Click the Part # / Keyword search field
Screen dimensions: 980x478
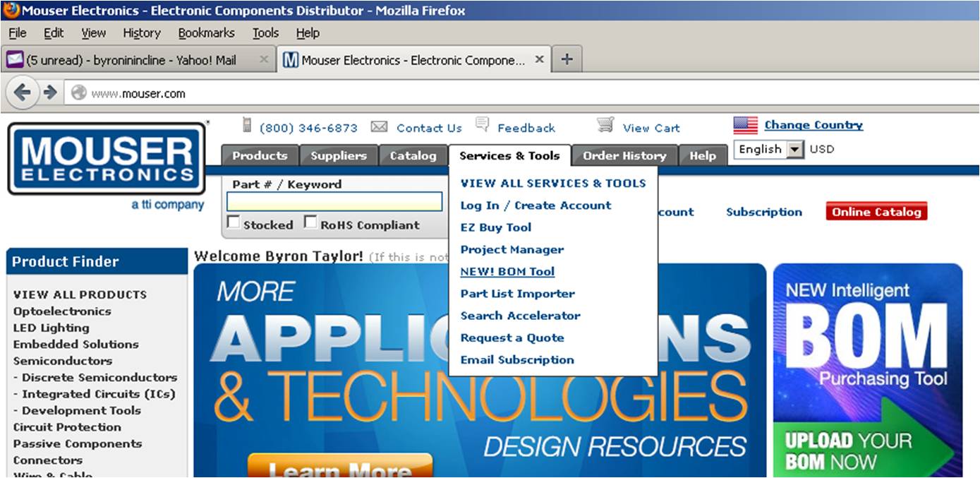(334, 202)
